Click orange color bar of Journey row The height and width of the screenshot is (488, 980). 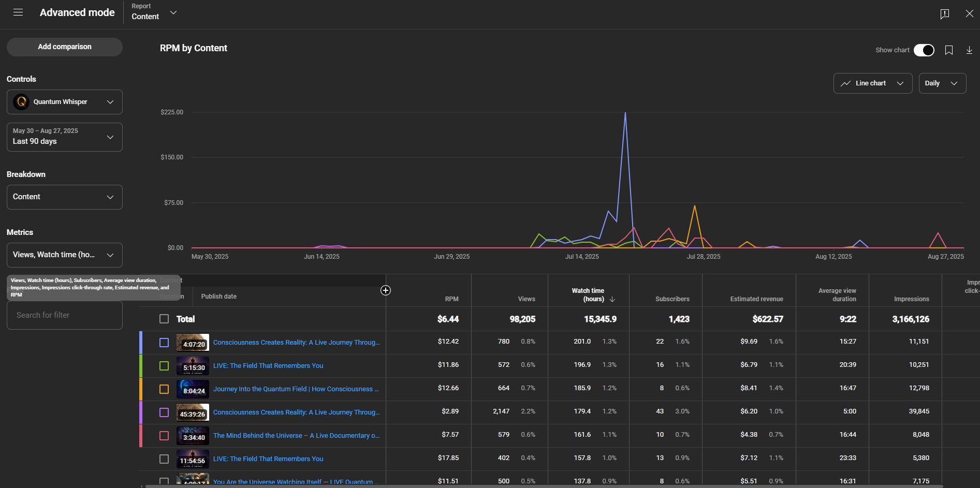(x=141, y=389)
